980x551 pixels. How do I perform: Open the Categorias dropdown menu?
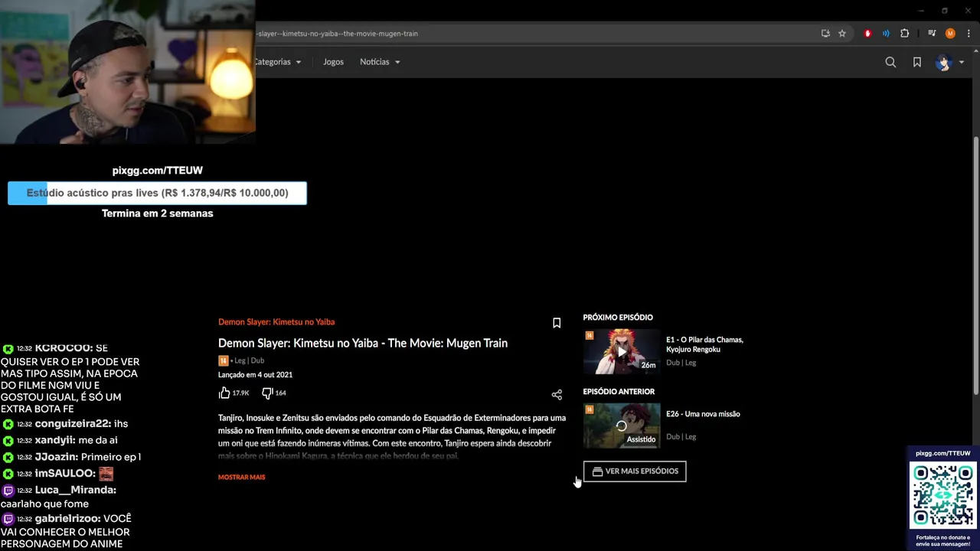(x=278, y=62)
